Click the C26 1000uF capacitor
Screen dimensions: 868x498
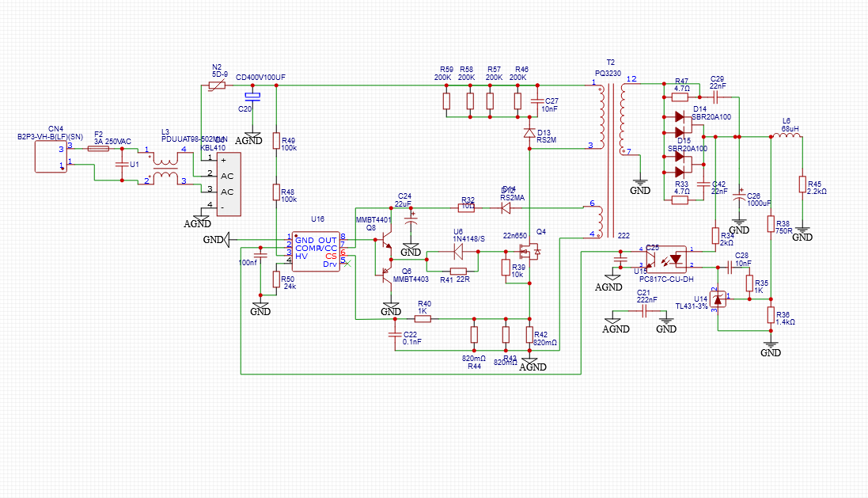[x=739, y=195]
